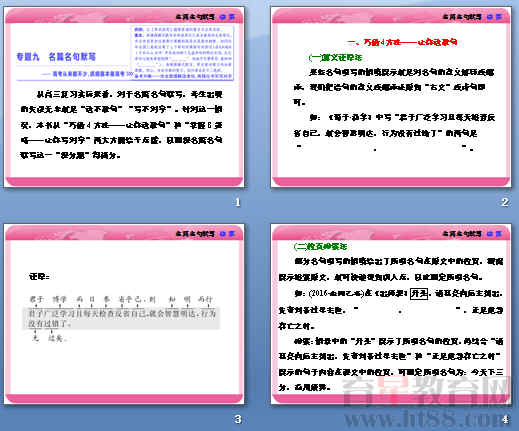Click the green subheading on slide 4
The width and height of the screenshot is (519, 431).
pos(320,247)
